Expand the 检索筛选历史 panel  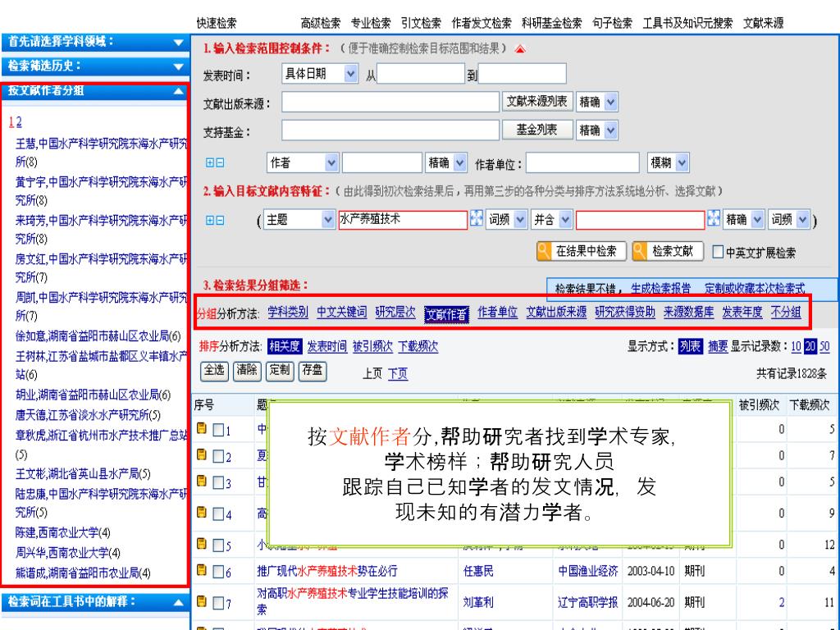[178, 67]
